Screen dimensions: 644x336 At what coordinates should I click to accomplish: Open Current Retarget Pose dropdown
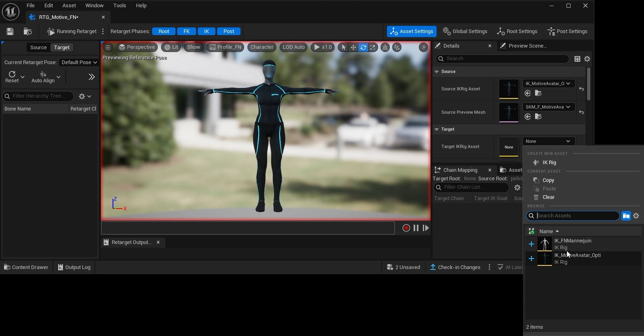point(79,63)
